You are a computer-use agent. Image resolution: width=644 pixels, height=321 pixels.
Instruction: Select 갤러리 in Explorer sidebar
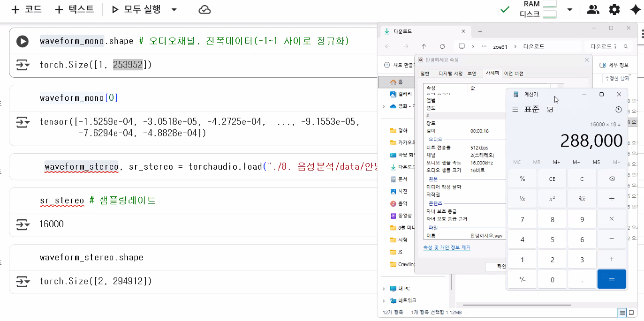point(402,94)
